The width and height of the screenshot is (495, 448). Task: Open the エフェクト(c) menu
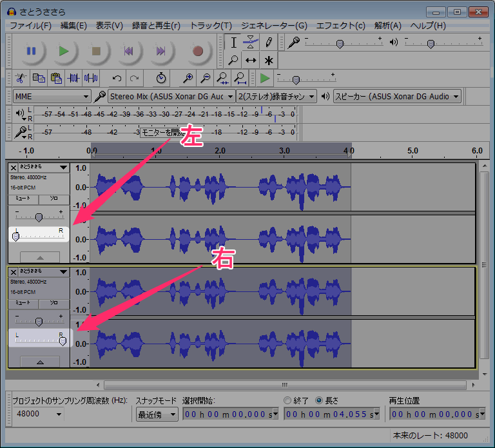pos(340,26)
